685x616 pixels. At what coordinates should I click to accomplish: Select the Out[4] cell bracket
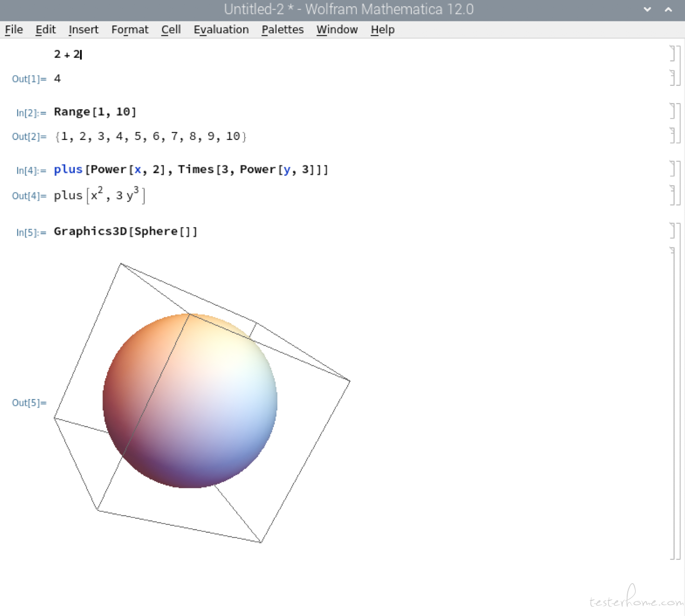coord(673,195)
